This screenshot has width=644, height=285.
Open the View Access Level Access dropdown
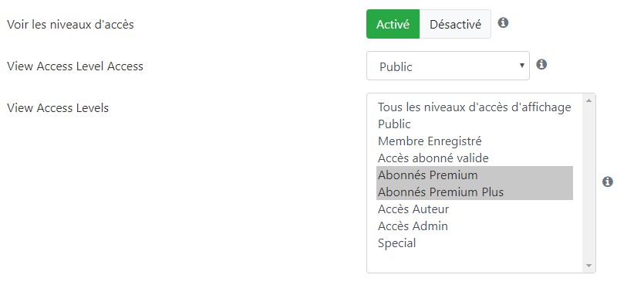click(447, 66)
